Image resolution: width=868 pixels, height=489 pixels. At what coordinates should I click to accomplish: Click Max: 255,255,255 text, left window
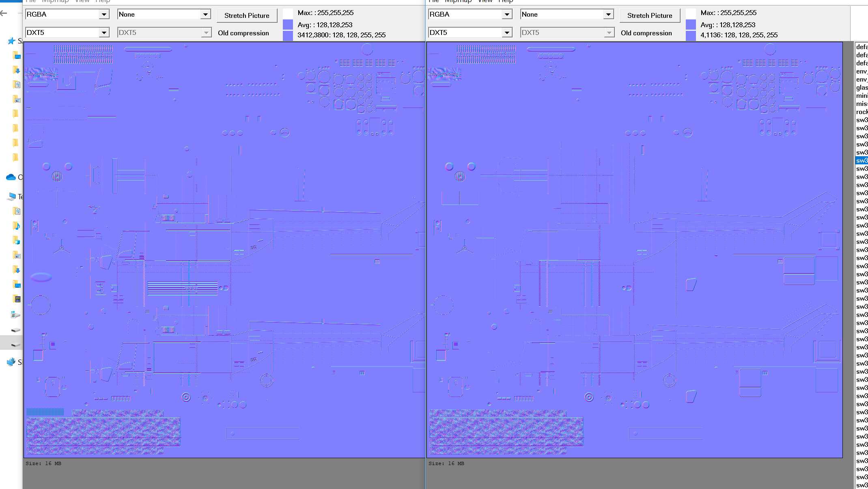pyautogui.click(x=325, y=13)
